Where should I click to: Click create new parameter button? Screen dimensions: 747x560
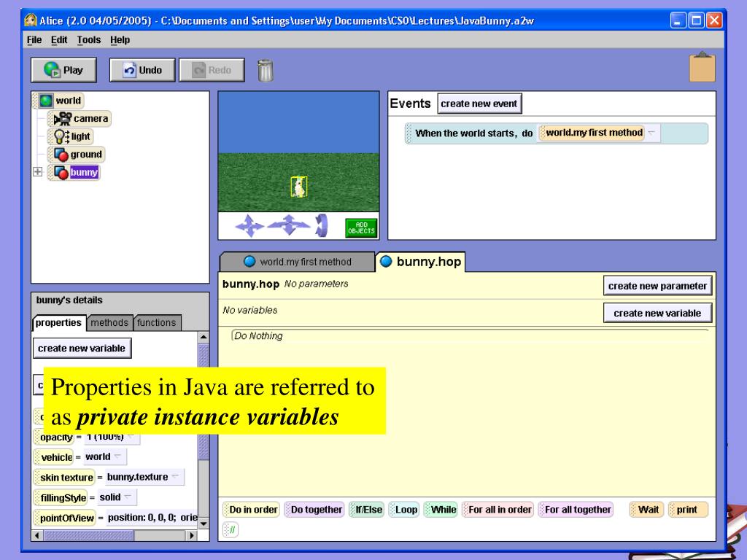pos(657,286)
